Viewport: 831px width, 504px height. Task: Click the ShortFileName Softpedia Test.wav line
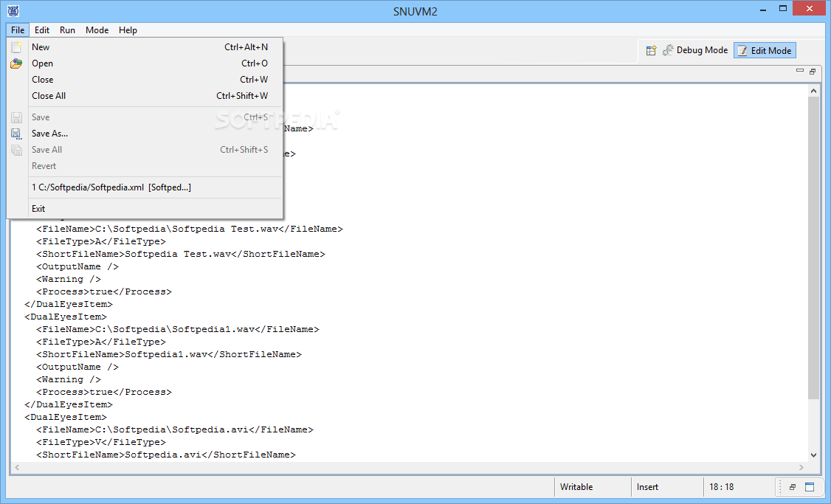point(180,254)
